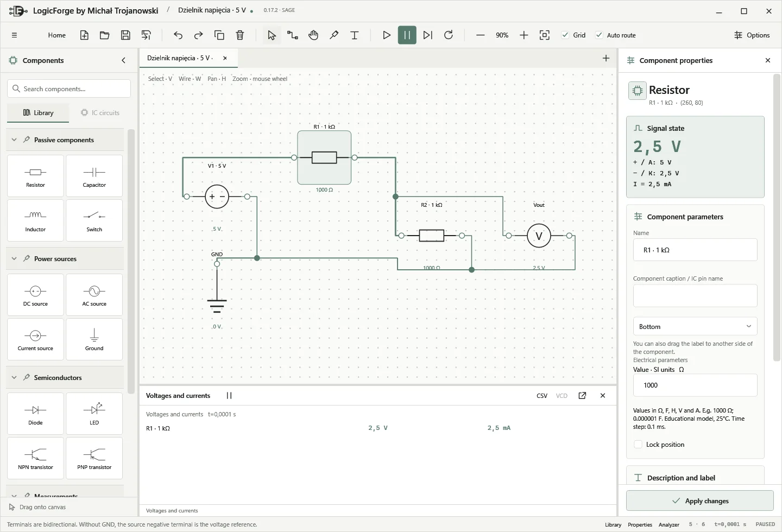Viewport: 782px width, 532px height.
Task: Step simulation forward once
Action: pyautogui.click(x=428, y=35)
